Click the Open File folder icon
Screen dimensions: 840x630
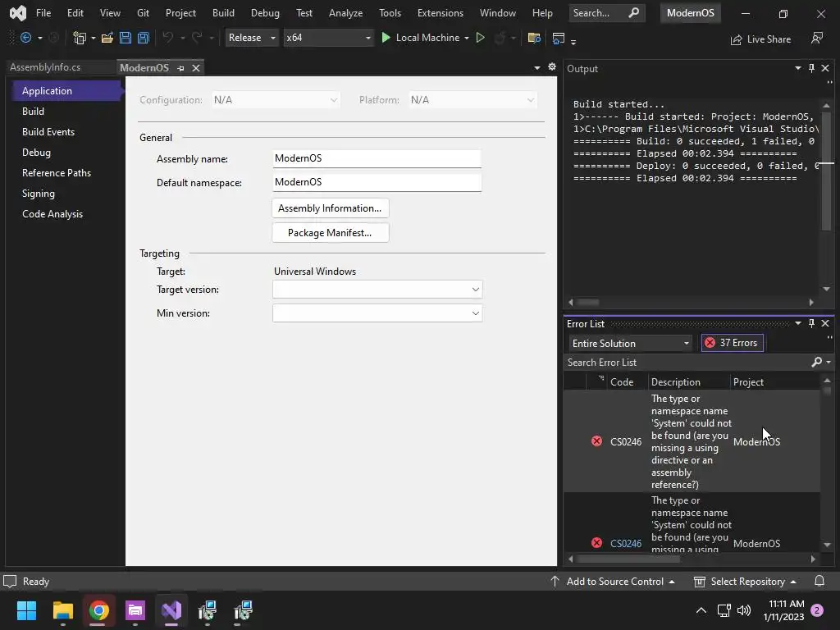click(107, 38)
